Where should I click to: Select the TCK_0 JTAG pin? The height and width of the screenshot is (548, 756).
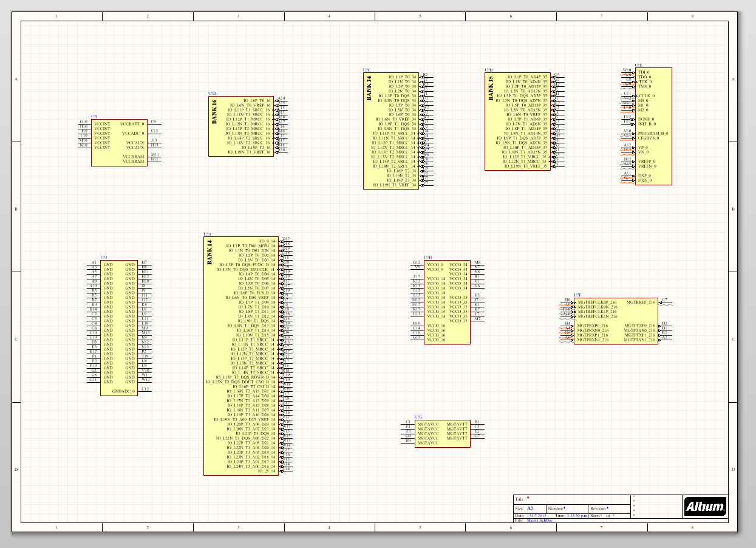click(644, 81)
